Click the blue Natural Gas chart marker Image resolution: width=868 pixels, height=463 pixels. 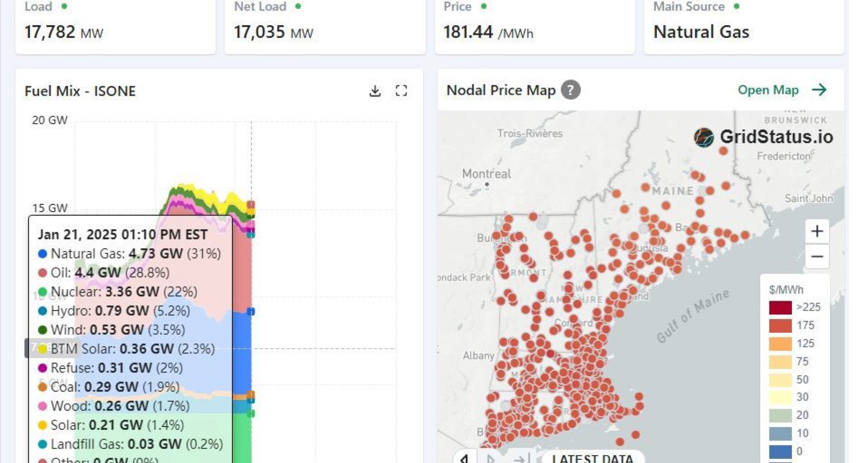[x=251, y=312]
